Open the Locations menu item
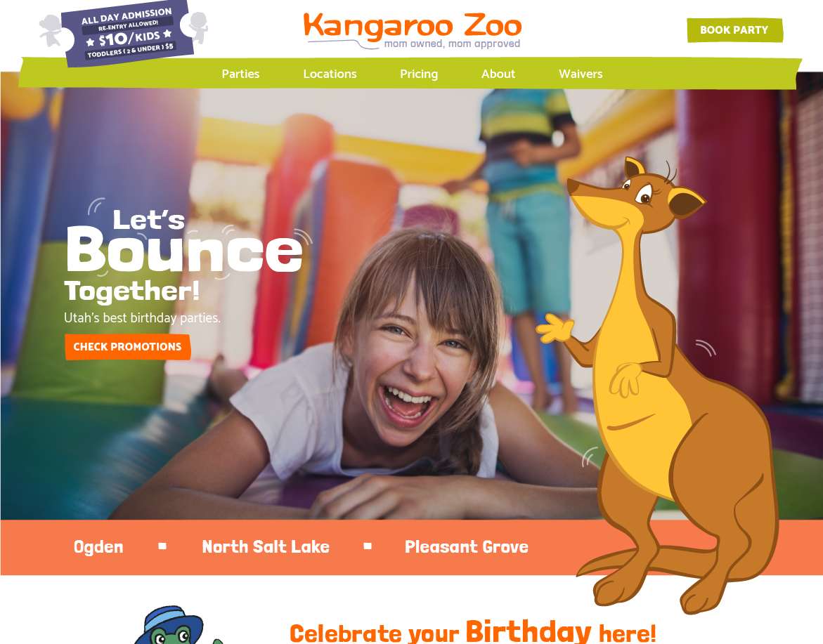The width and height of the screenshot is (823, 644). click(x=330, y=74)
